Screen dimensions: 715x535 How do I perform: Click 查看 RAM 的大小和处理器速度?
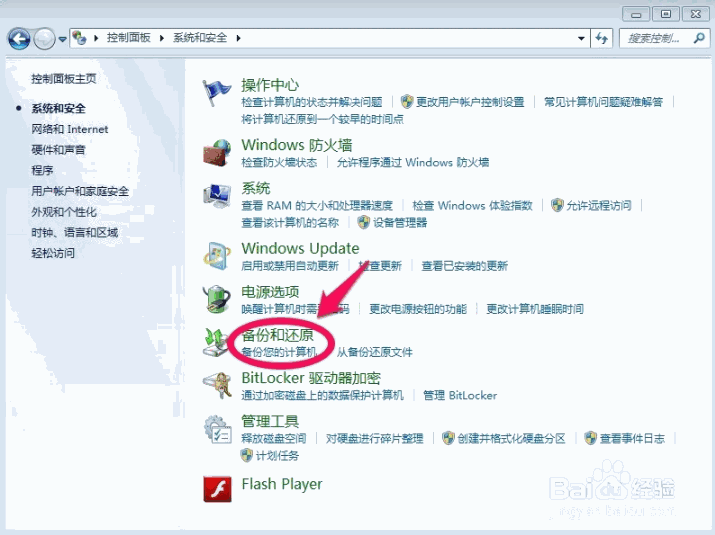pyautogui.click(x=317, y=206)
